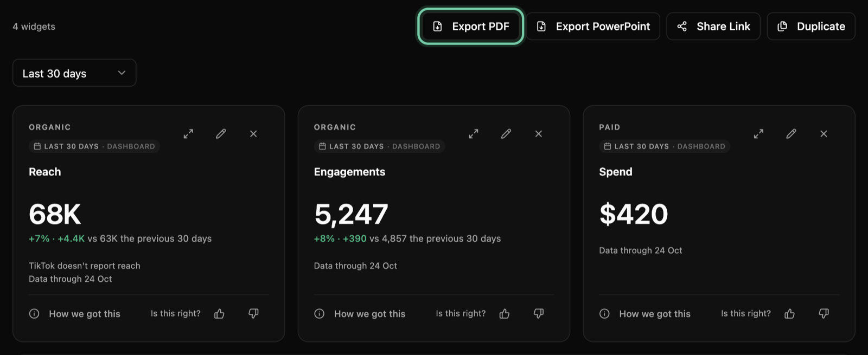Click '+8% · +390 vs 4,857' comparison text

tap(407, 238)
